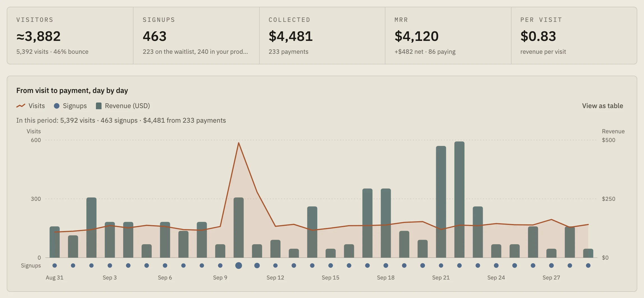Screen dimensions: 644x298
Task: Toggle the Visits legend line icon
Action: [21, 106]
